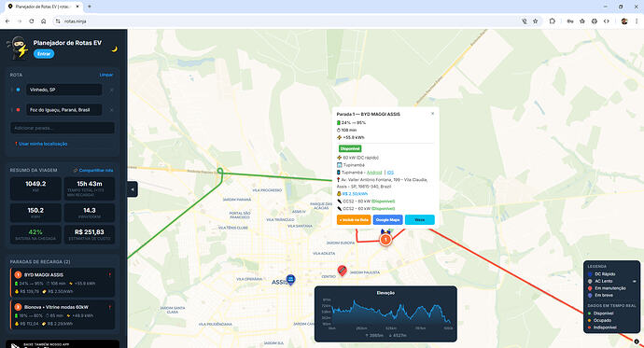The image size is (644, 348).
Task: Click the location permission icon in the address bar
Action: pos(525,21)
